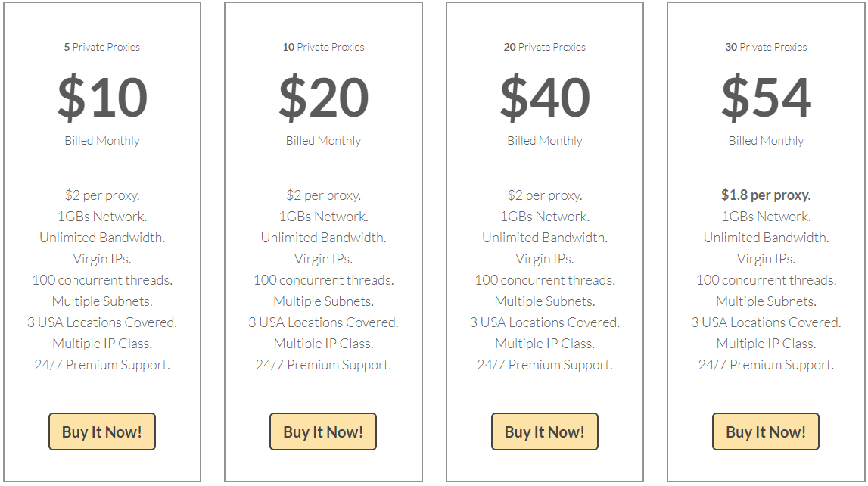The width and height of the screenshot is (868, 486).
Task: Click the 5 Private Proxies title
Action: pyautogui.click(x=102, y=47)
